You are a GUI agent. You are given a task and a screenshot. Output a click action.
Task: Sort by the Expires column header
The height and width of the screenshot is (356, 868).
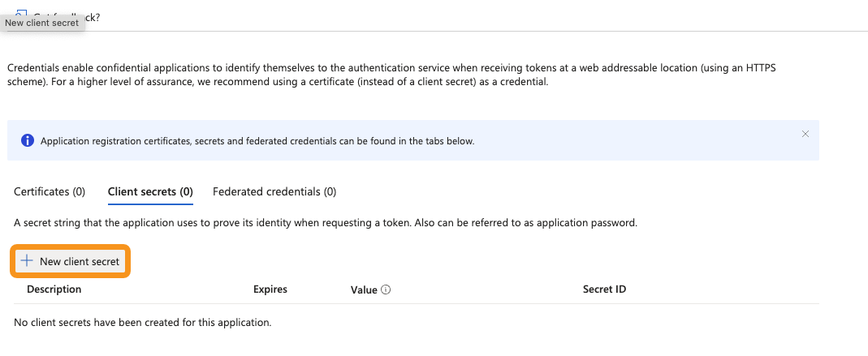(x=270, y=290)
